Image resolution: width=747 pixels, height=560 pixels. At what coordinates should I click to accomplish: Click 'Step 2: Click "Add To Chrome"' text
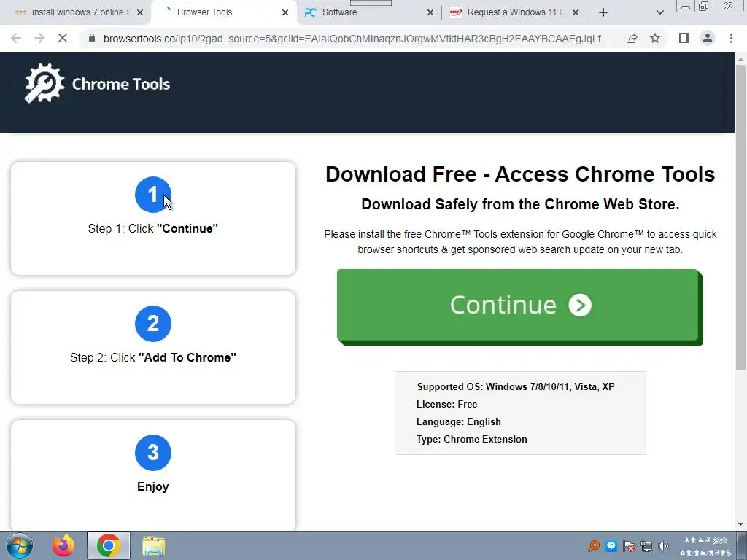[153, 357]
